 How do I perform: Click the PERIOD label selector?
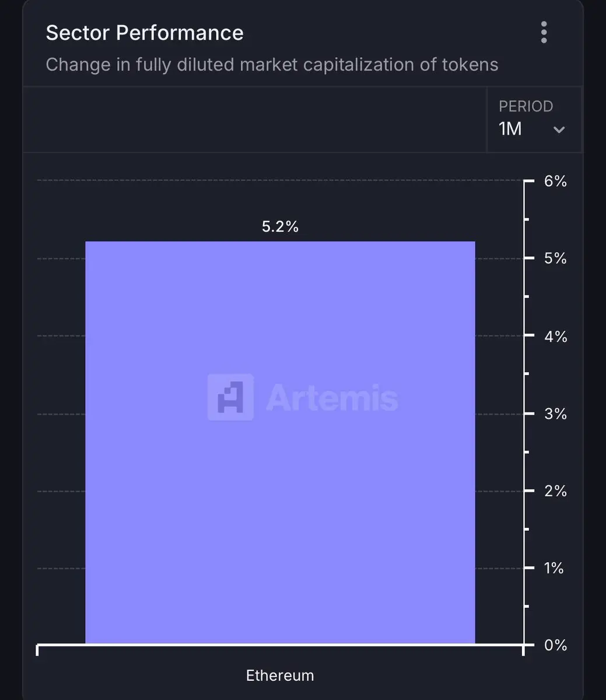coord(526,106)
